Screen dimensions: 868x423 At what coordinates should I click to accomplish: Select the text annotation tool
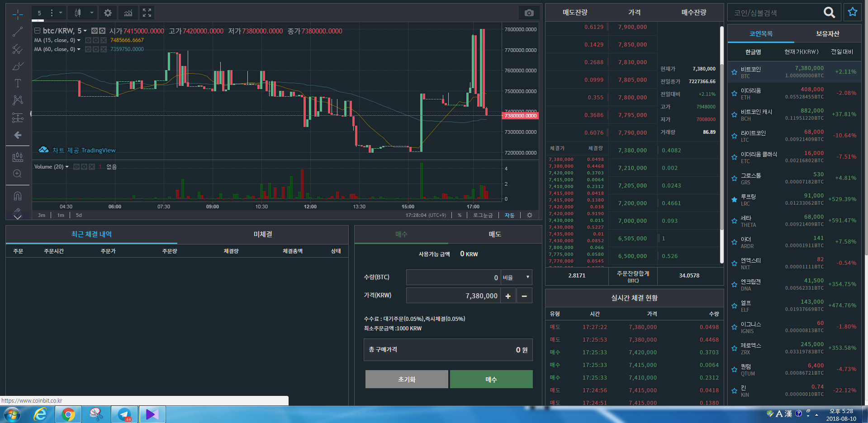coord(18,83)
